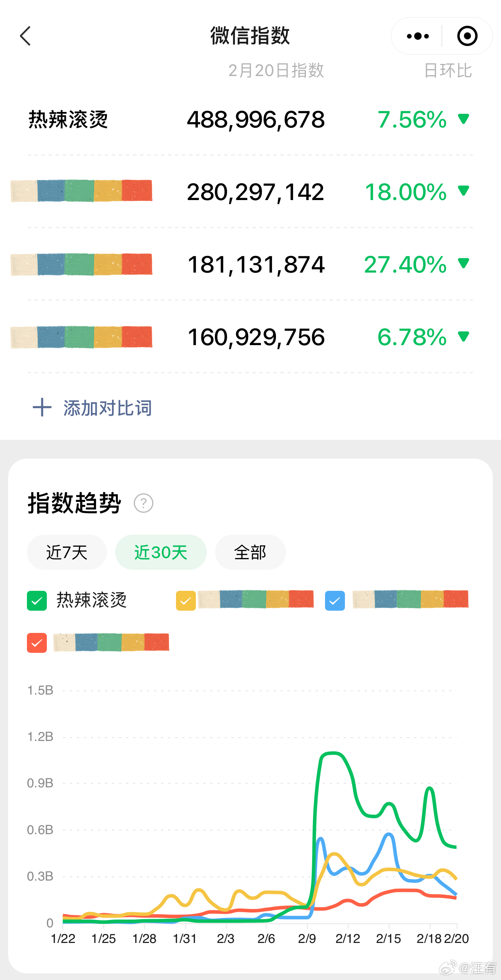
Task: Click the 0.9B y-axis label
Action: (40, 783)
